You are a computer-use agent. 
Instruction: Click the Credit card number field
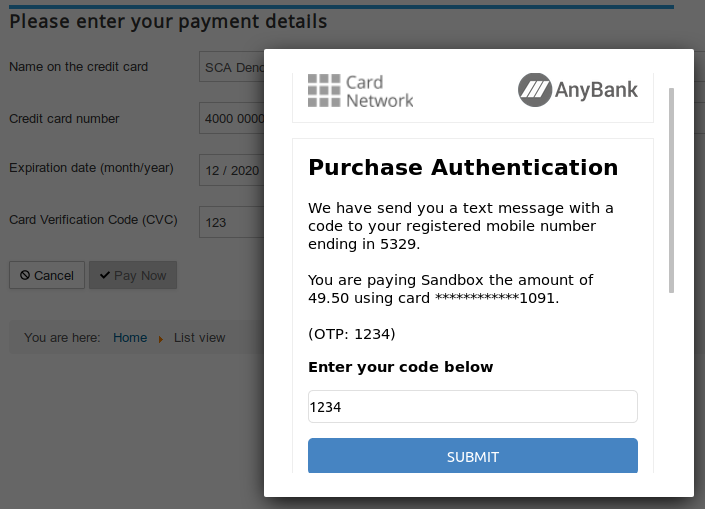(231, 118)
